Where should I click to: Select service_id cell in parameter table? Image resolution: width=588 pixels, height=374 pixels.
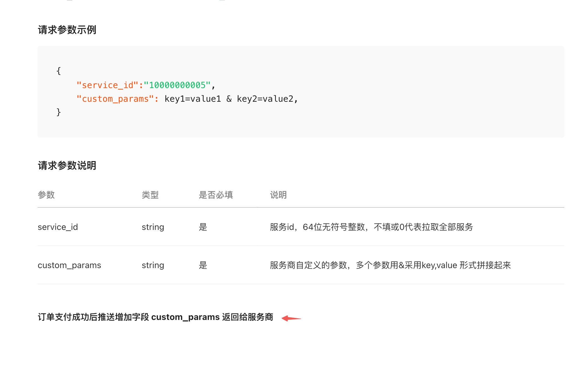tap(58, 227)
